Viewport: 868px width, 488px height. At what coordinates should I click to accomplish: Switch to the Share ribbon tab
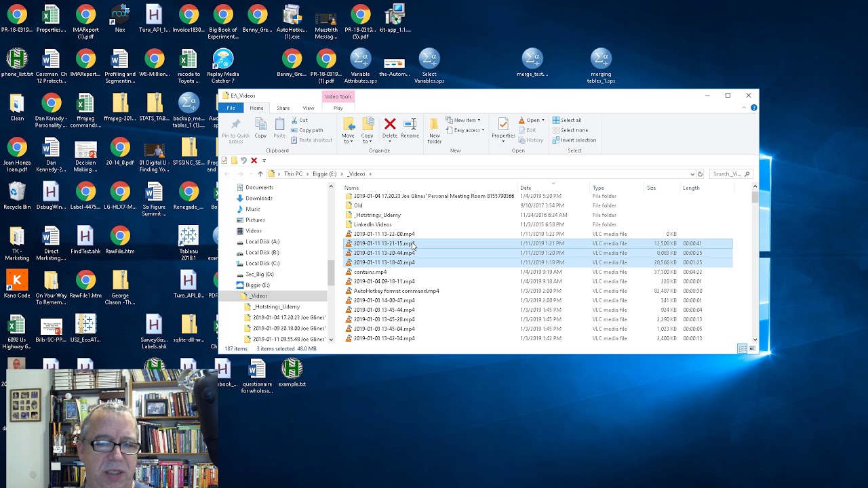tap(283, 108)
